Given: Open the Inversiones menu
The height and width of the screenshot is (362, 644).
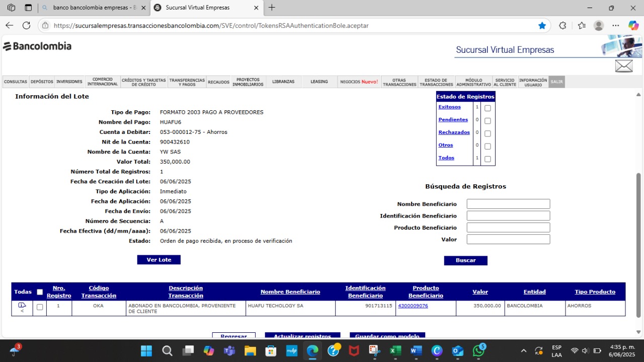Looking at the screenshot, I should (69, 82).
